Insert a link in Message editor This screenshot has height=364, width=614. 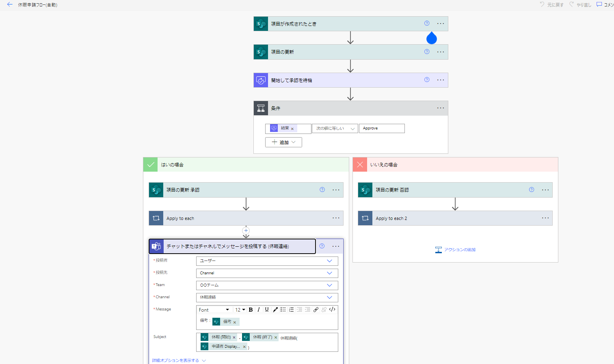click(x=316, y=310)
